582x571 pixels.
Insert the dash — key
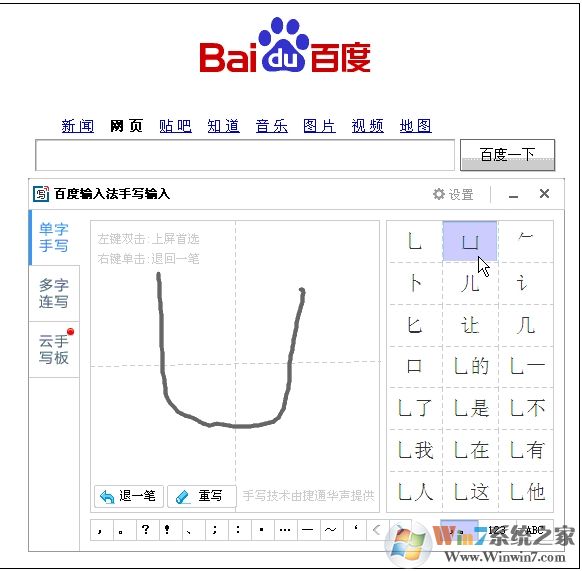308,530
